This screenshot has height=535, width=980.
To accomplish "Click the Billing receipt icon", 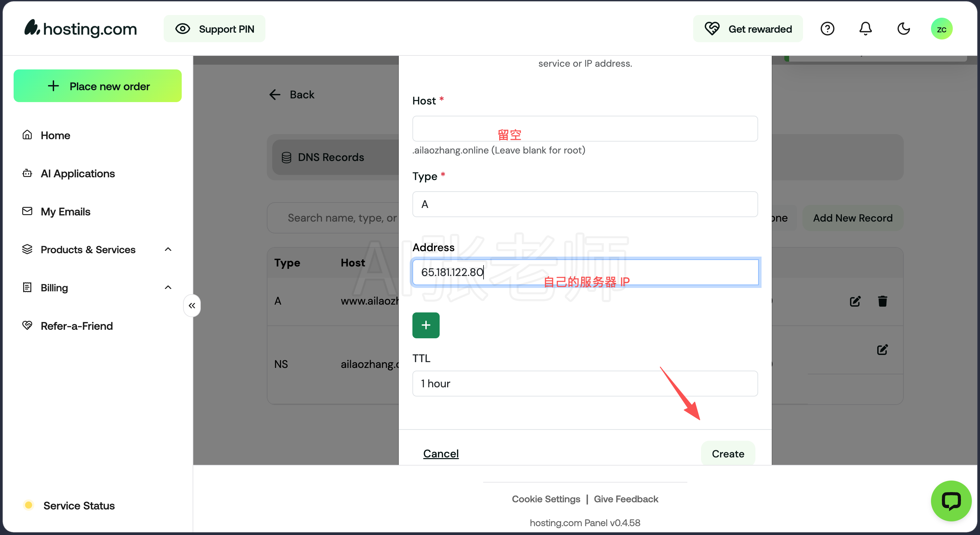I will click(27, 287).
